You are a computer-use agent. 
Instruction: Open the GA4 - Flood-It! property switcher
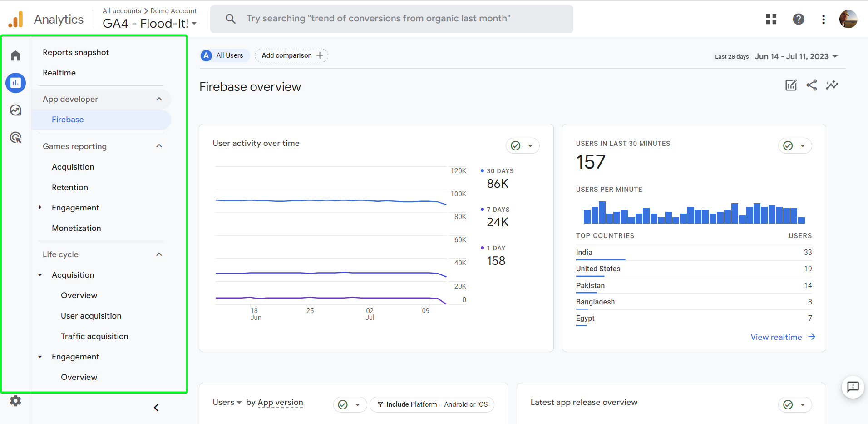[150, 23]
